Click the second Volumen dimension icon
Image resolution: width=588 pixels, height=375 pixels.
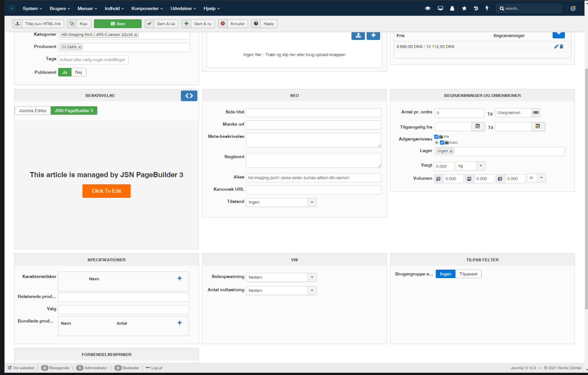pyautogui.click(x=469, y=179)
